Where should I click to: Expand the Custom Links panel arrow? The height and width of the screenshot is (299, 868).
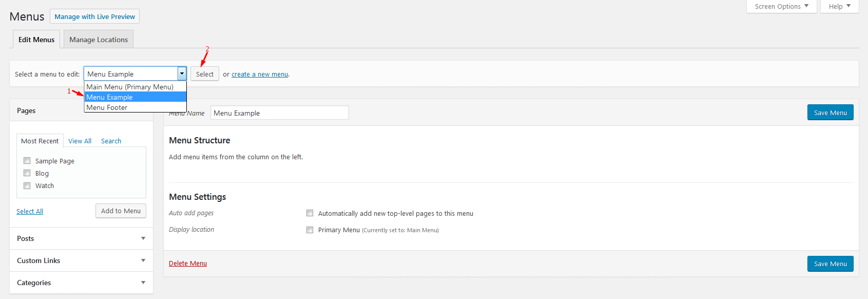pyautogui.click(x=143, y=260)
